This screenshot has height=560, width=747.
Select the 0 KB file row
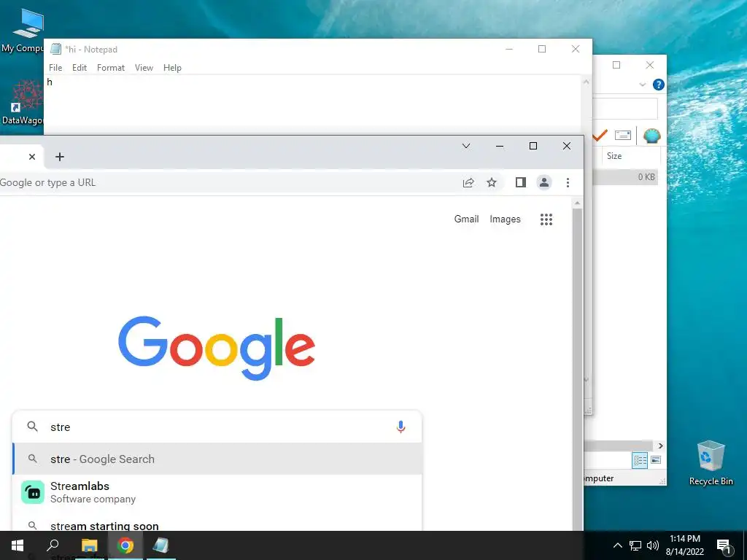[x=625, y=176]
